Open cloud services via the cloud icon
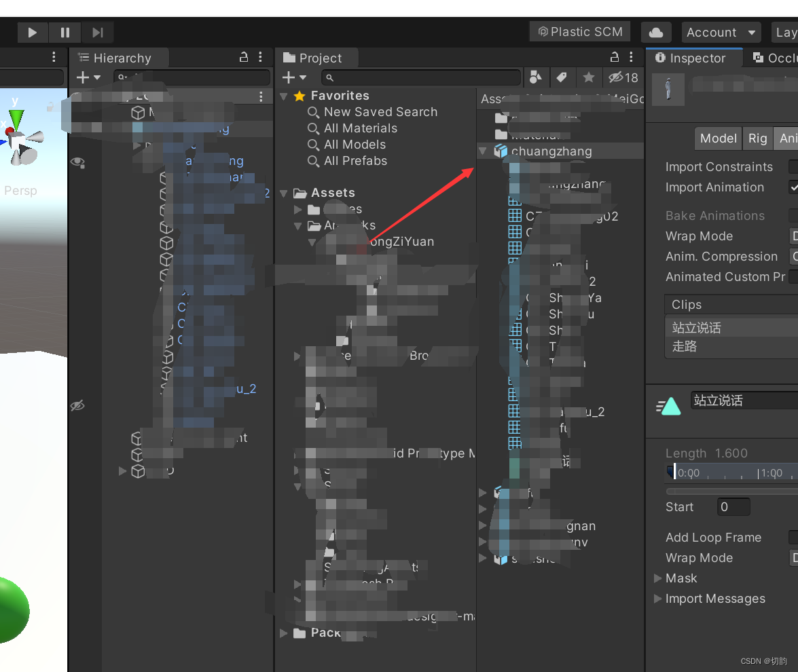 [x=656, y=33]
